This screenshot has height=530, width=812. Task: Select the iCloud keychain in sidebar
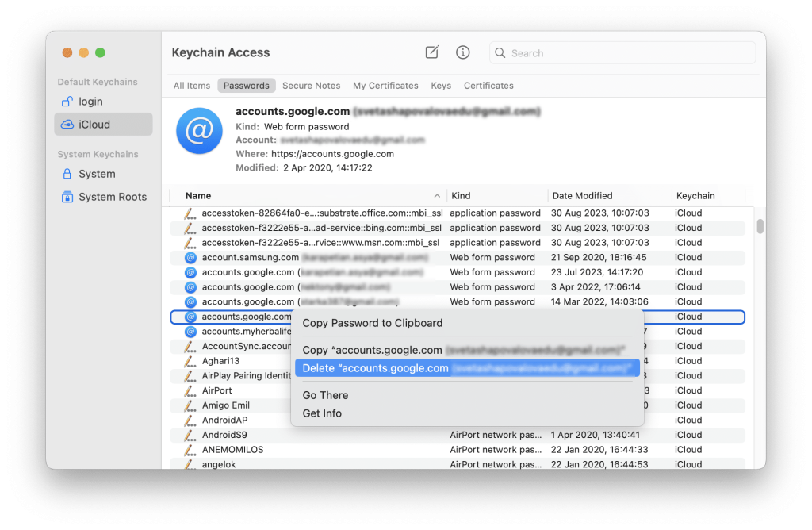[x=103, y=125]
